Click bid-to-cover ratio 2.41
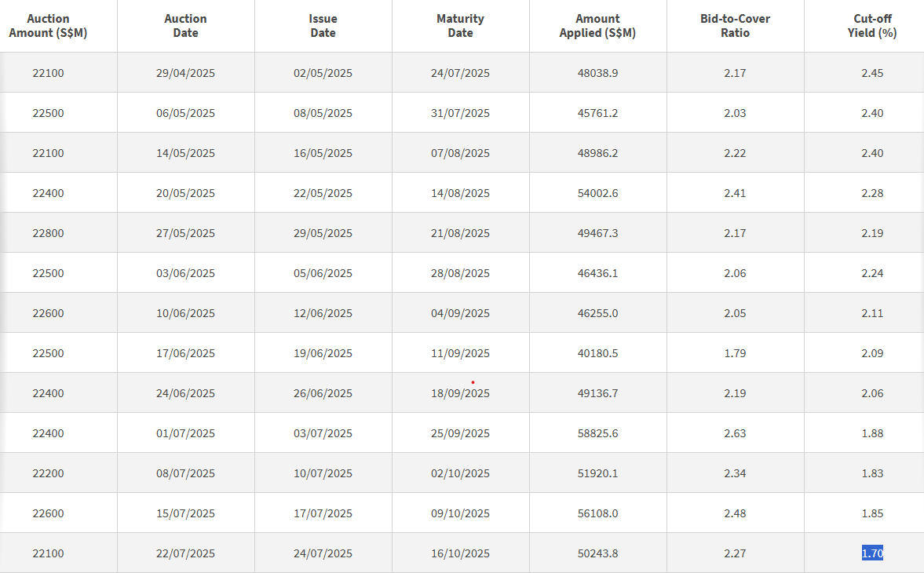Image resolution: width=924 pixels, height=573 pixels. [x=735, y=193]
